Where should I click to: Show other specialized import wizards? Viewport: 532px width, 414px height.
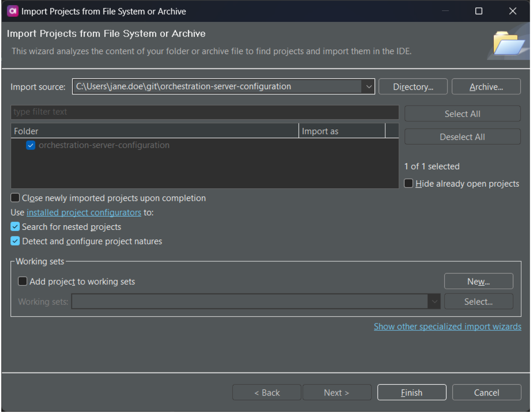[x=447, y=326]
